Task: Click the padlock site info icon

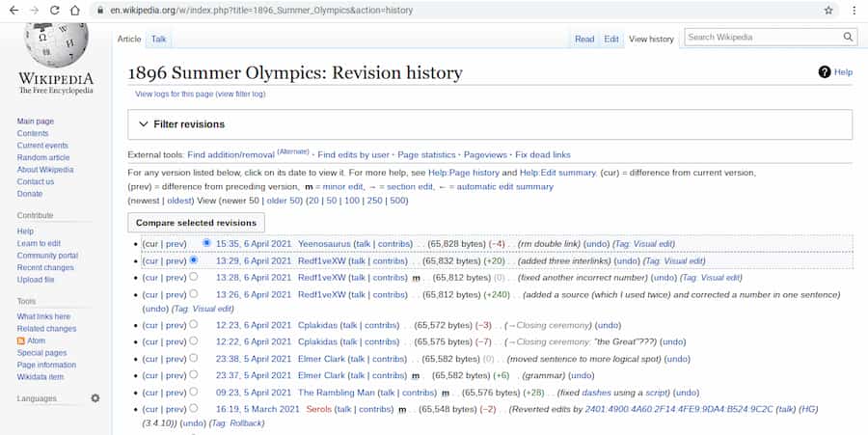Action: 99,10
